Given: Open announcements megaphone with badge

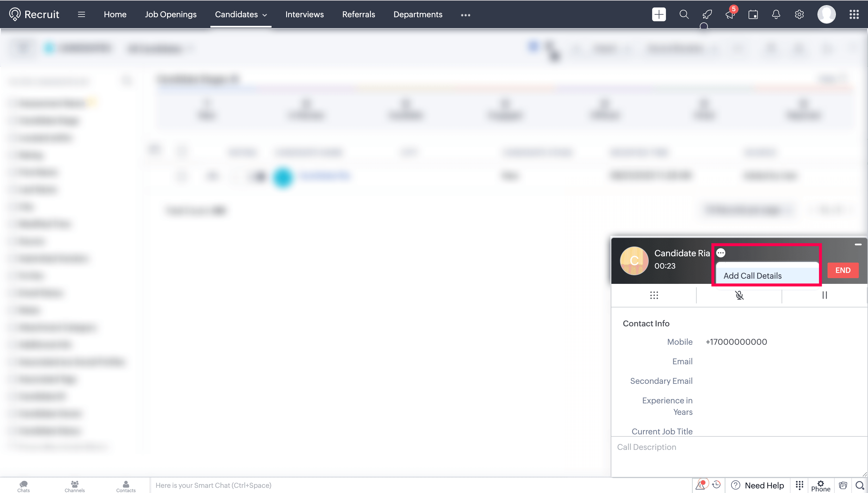Looking at the screenshot, I should coord(730,14).
